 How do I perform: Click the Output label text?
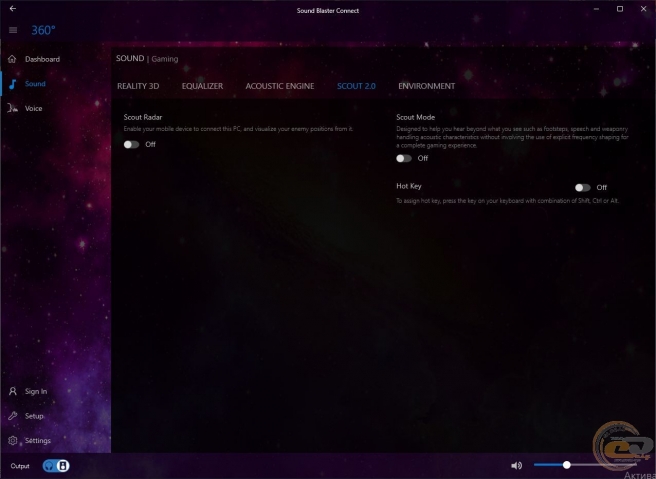(20, 466)
